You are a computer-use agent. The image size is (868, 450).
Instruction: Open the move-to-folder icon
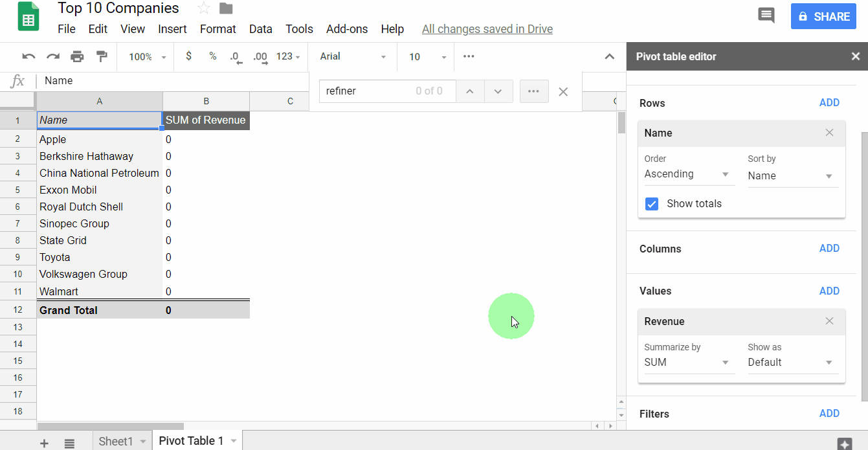click(226, 8)
